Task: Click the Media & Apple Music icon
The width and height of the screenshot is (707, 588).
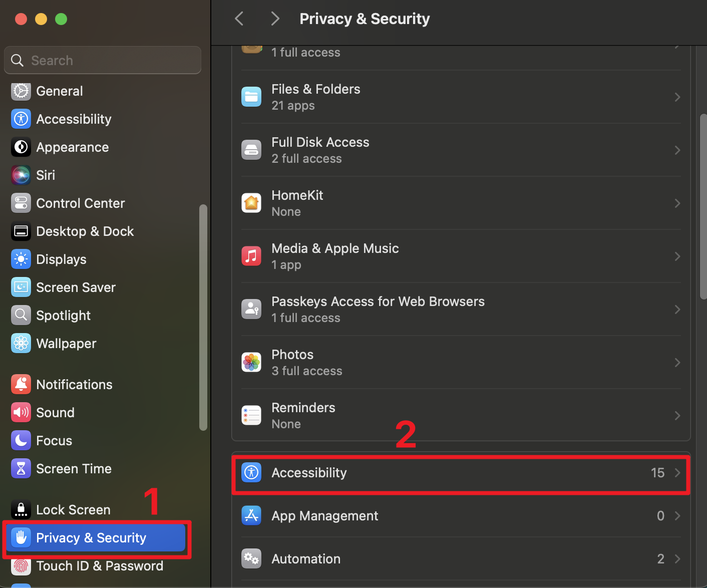Action: click(x=251, y=256)
